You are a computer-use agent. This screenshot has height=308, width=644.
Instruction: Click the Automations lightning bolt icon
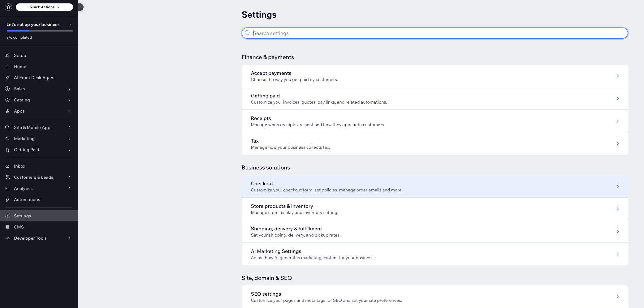point(7,199)
